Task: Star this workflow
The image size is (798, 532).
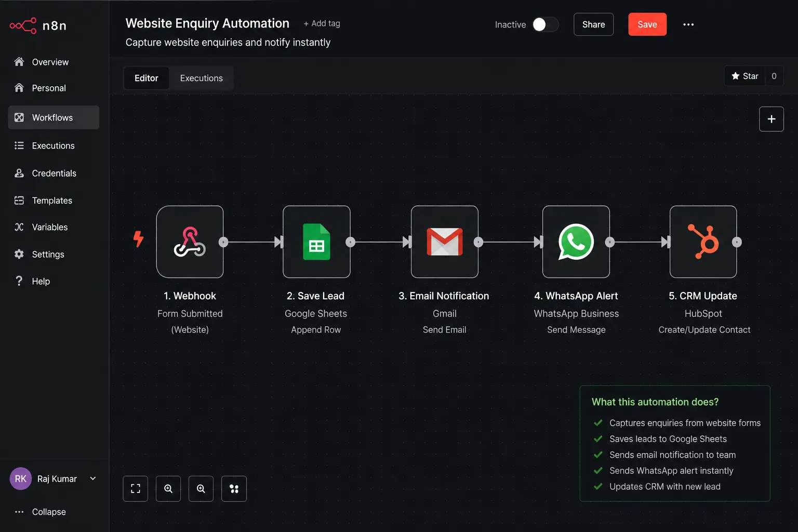Action: click(x=745, y=76)
